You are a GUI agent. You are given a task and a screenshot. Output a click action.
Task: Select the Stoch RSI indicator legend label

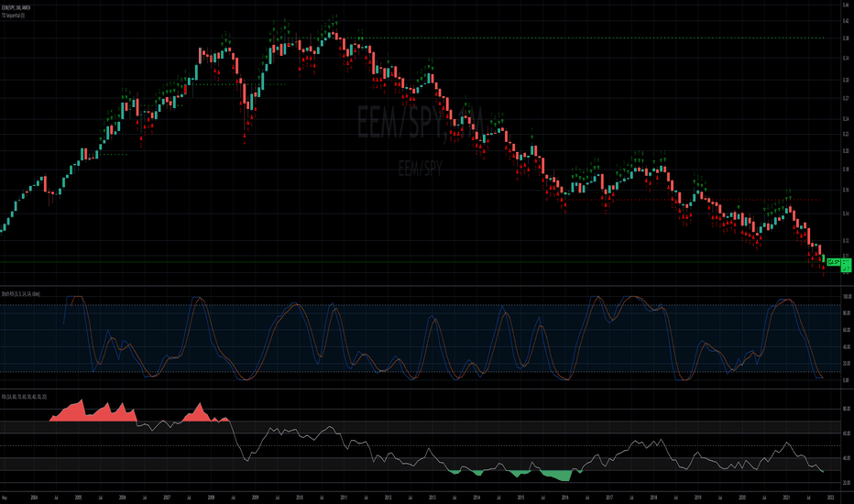21,293
